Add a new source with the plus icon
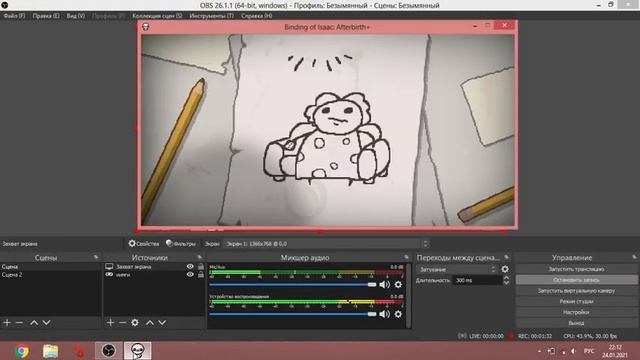 tap(110, 322)
